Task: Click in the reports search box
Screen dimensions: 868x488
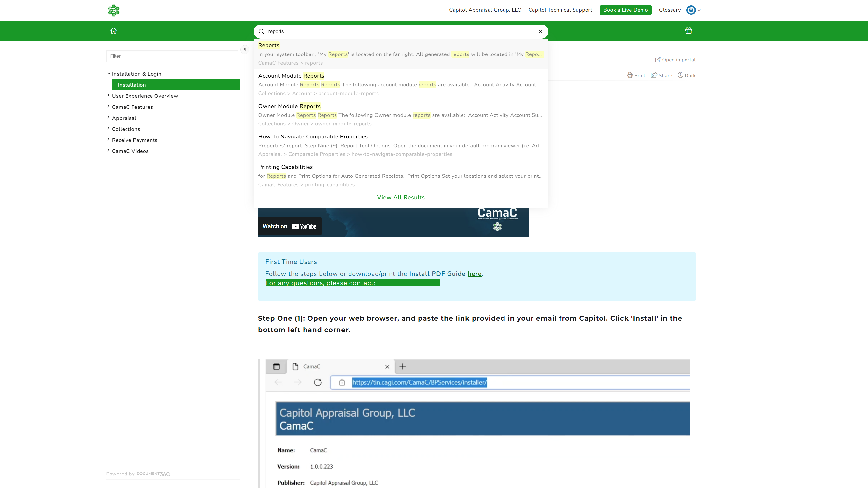Action: coord(401,31)
